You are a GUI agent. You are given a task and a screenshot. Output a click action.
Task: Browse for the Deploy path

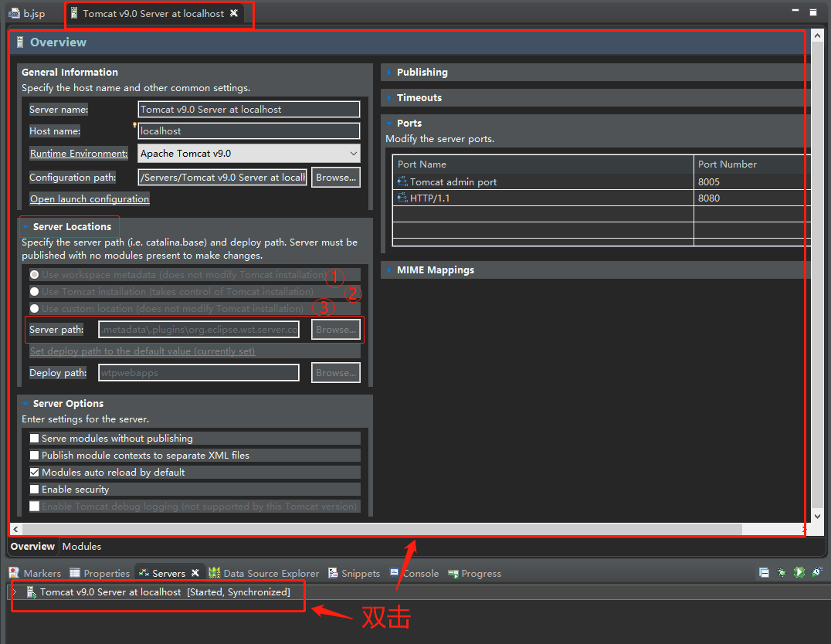(336, 373)
